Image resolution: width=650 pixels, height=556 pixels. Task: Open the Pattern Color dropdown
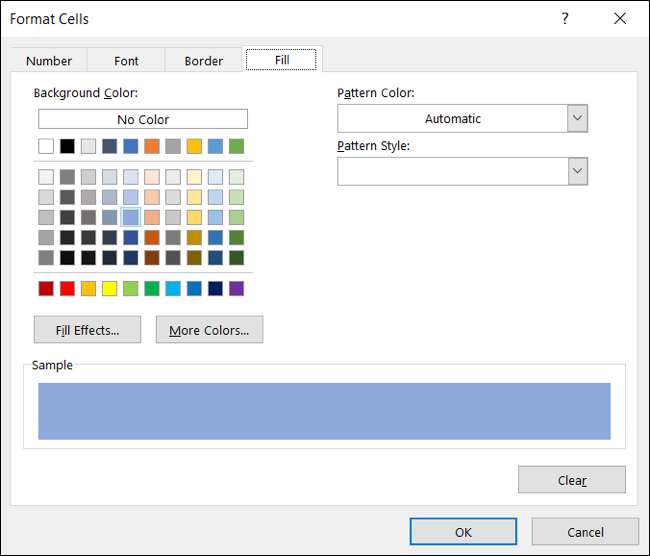(577, 118)
